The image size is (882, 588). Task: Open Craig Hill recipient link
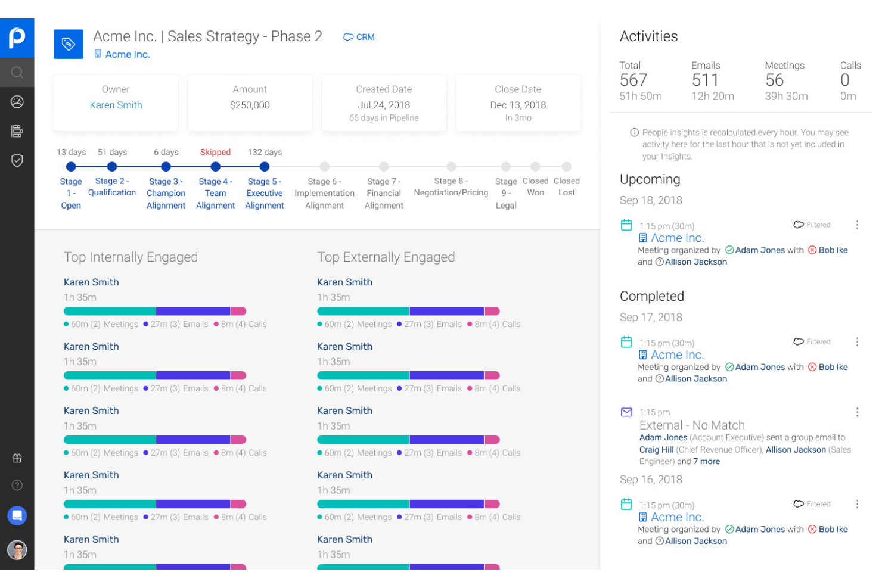656,450
